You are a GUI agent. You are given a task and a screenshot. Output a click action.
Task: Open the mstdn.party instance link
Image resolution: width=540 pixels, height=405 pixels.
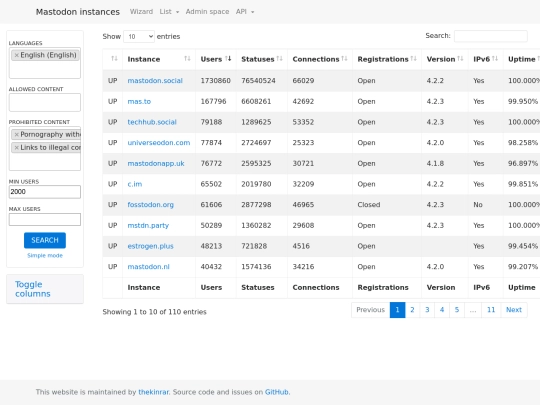click(148, 225)
